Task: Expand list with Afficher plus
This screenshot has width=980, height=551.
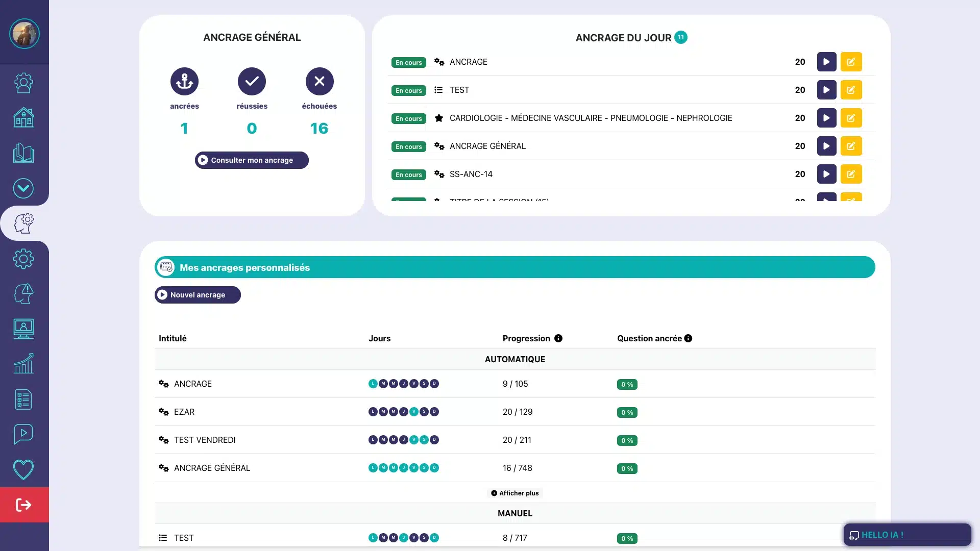Action: tap(514, 493)
